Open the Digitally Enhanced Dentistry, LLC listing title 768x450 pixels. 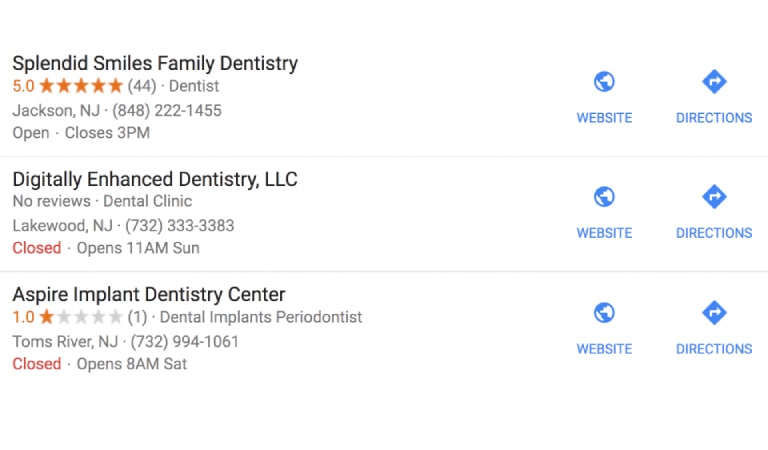coord(155,179)
